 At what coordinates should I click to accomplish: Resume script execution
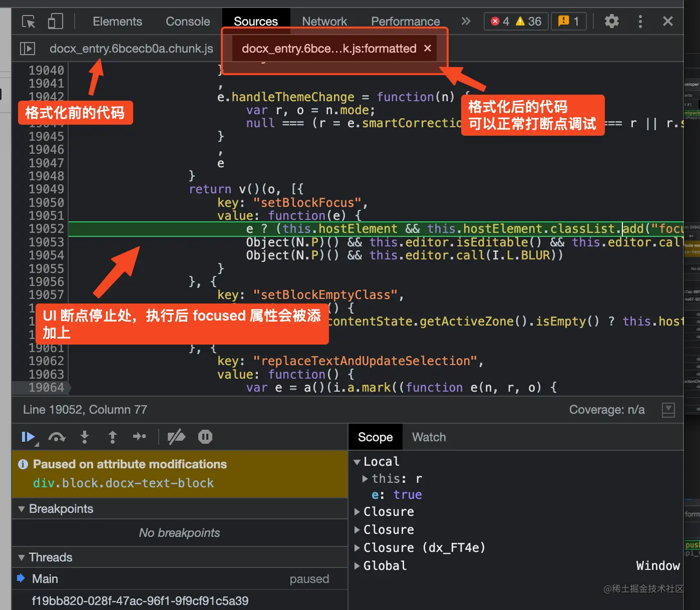point(29,437)
